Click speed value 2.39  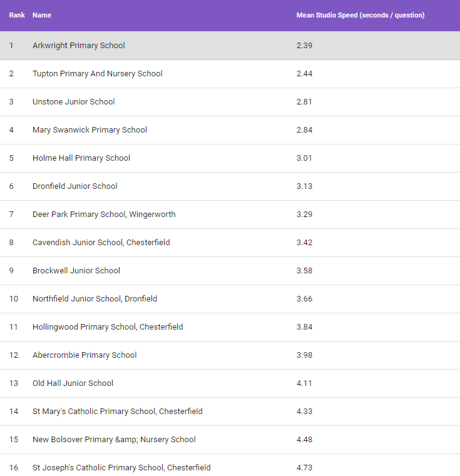coord(304,46)
